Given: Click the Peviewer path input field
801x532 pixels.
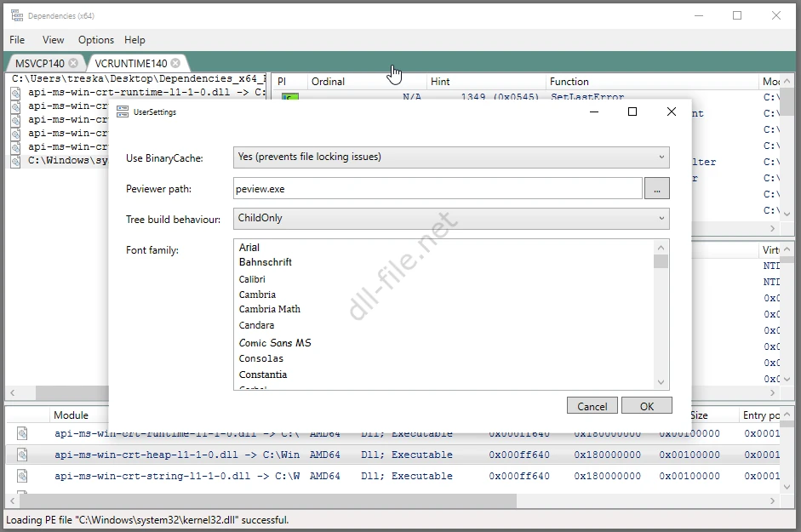Looking at the screenshot, I should coord(438,189).
